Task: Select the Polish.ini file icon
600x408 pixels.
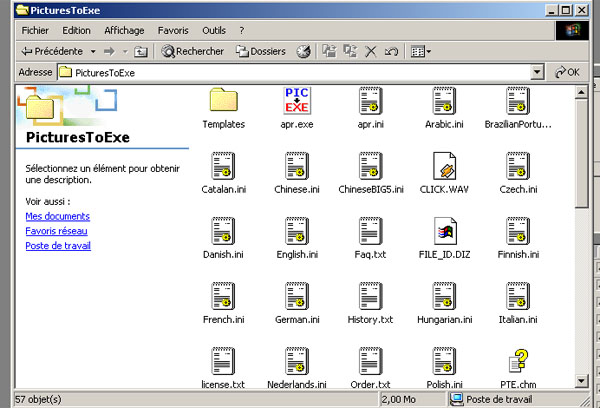Action: (444, 361)
